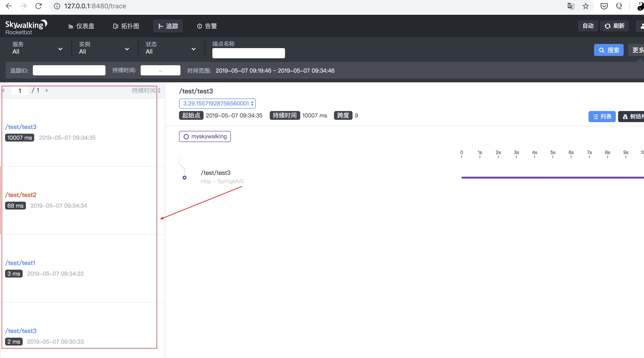Click the 追踪ID input field
The height and width of the screenshot is (358, 644).
[x=69, y=71]
